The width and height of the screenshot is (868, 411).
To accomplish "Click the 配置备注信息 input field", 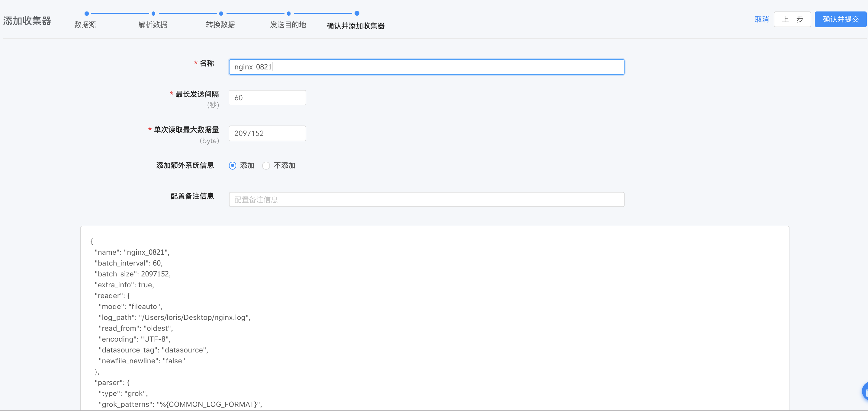I will coord(426,199).
